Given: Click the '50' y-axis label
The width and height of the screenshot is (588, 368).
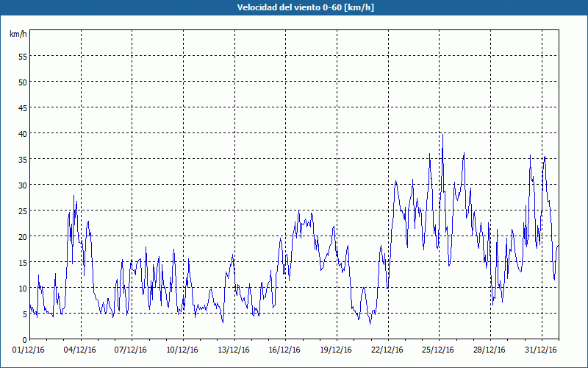Looking at the screenshot, I should point(23,82).
